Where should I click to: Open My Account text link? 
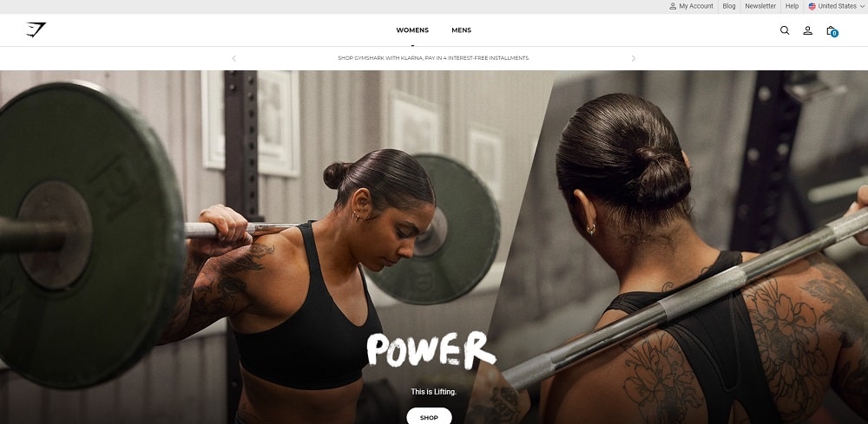[x=696, y=6]
